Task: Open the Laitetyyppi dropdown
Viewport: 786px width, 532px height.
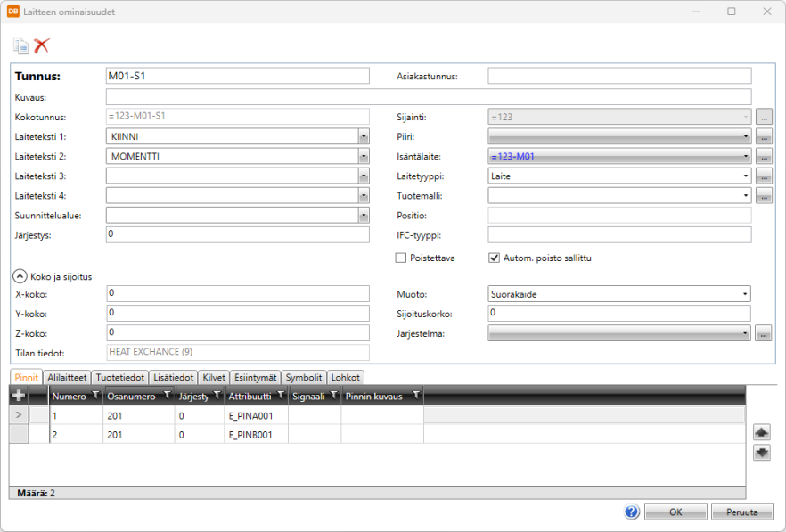Action: click(744, 176)
